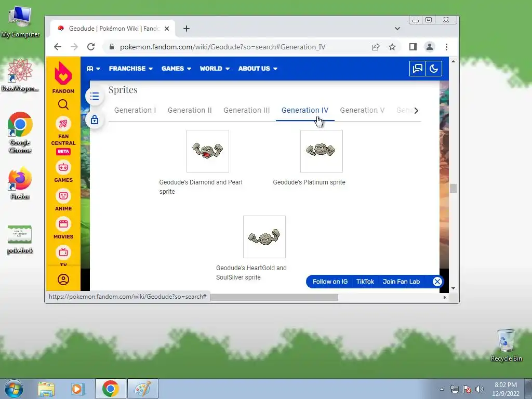
Task: Go back in Chrome
Action: pyautogui.click(x=58, y=47)
